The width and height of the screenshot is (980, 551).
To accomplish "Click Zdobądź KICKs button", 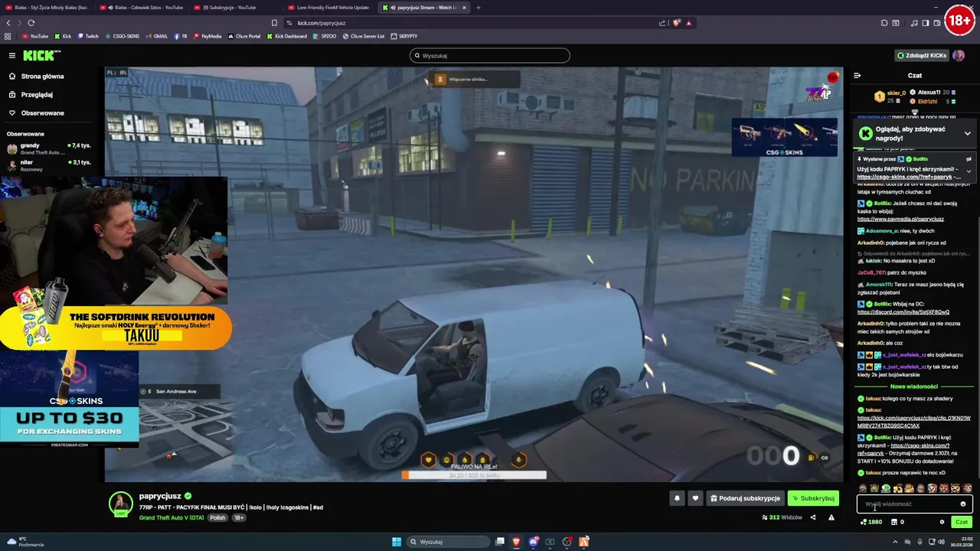I will (x=921, y=55).
